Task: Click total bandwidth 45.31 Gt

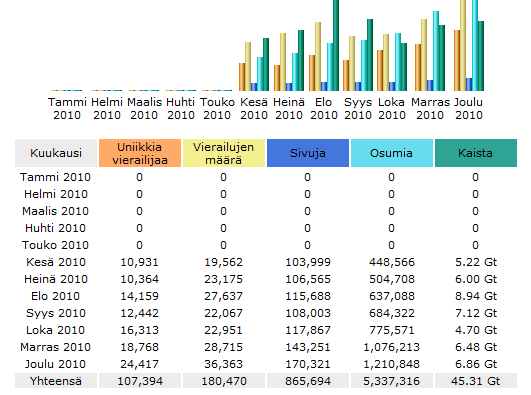Action: pos(475,381)
